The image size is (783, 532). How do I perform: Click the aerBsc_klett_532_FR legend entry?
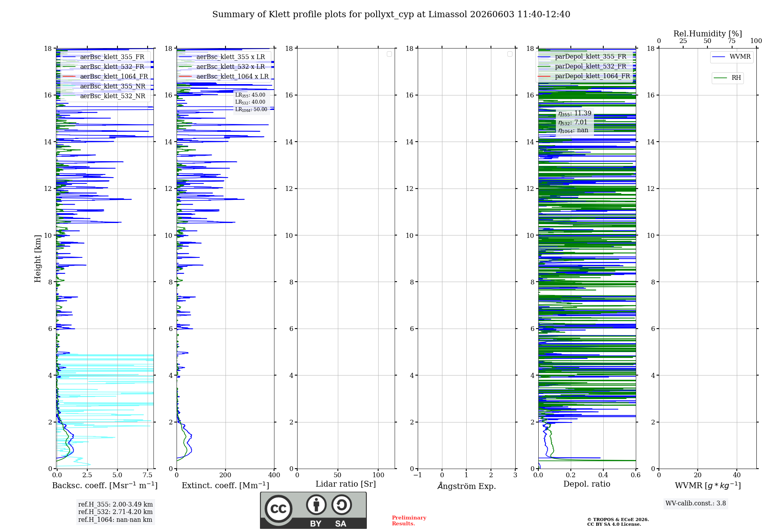(x=105, y=67)
